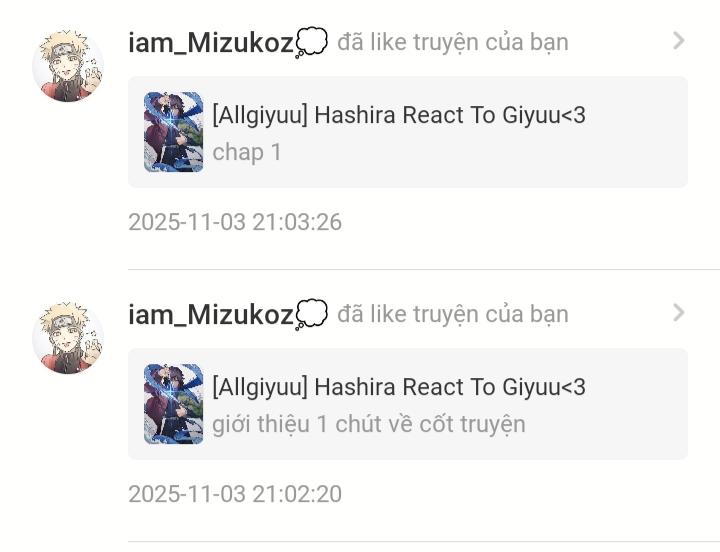Tap thought bubble emoji in 21:02:20 notification

tap(311, 315)
